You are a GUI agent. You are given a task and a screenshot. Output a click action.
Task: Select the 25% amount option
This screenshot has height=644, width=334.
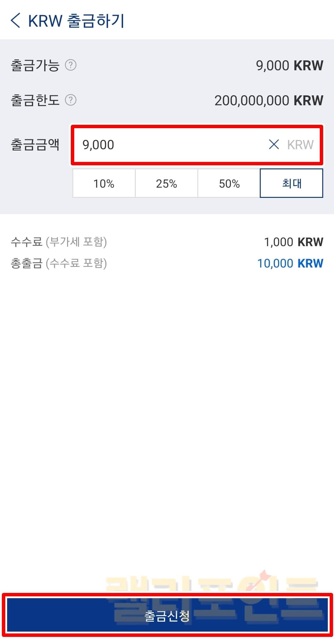coord(166,183)
